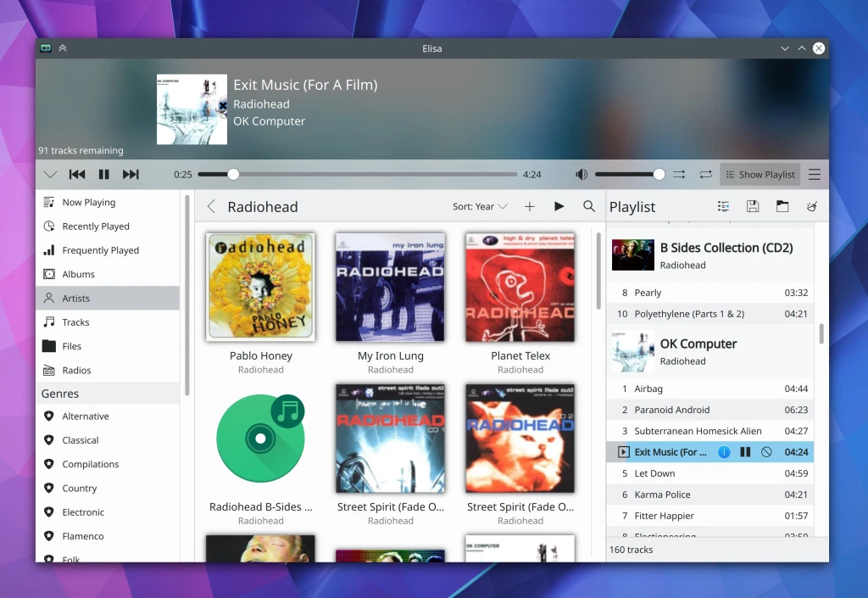Remove Exit Music from the playlist

click(766, 452)
